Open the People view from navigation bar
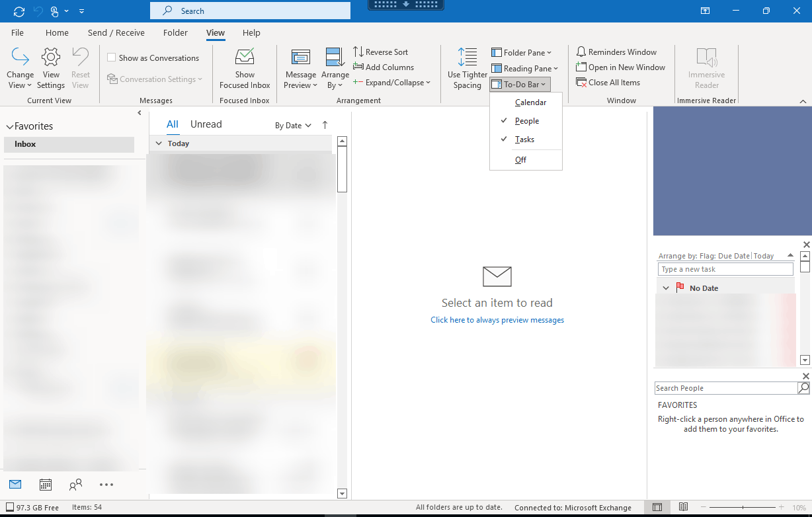 tap(75, 485)
